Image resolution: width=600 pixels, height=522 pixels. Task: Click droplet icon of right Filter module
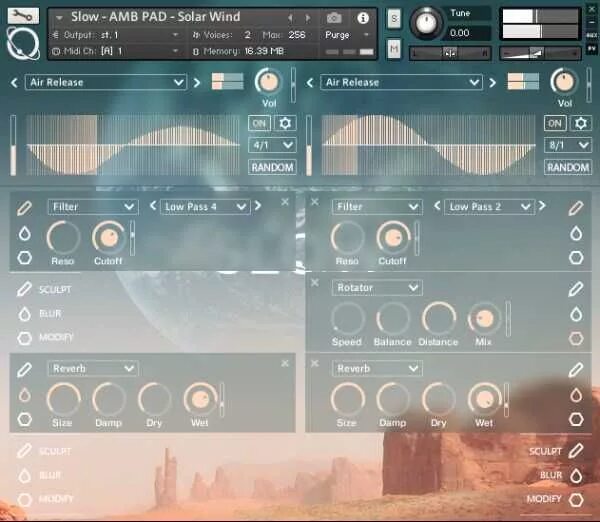pyautogui.click(x=576, y=233)
